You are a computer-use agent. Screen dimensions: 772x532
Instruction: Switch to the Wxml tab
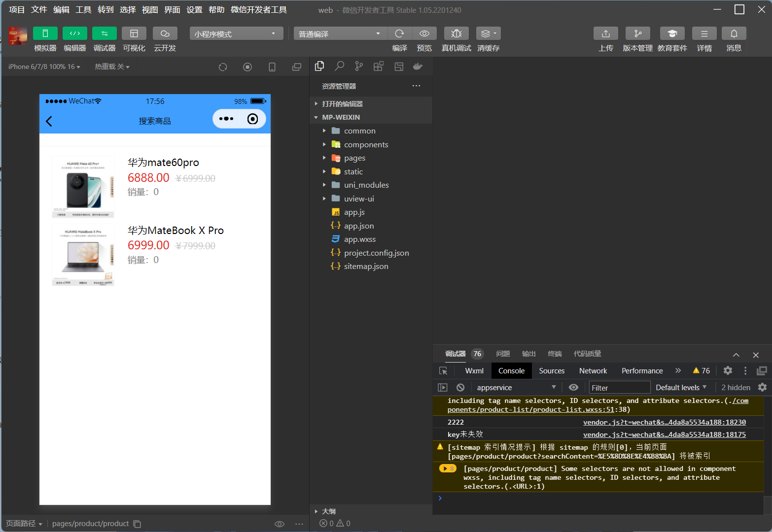click(474, 371)
